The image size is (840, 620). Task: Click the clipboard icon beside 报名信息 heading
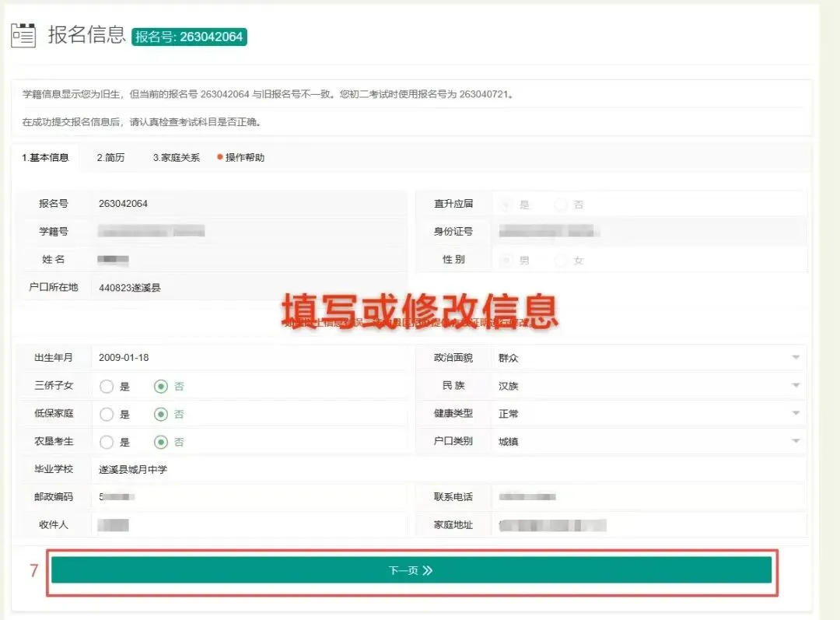click(x=23, y=34)
